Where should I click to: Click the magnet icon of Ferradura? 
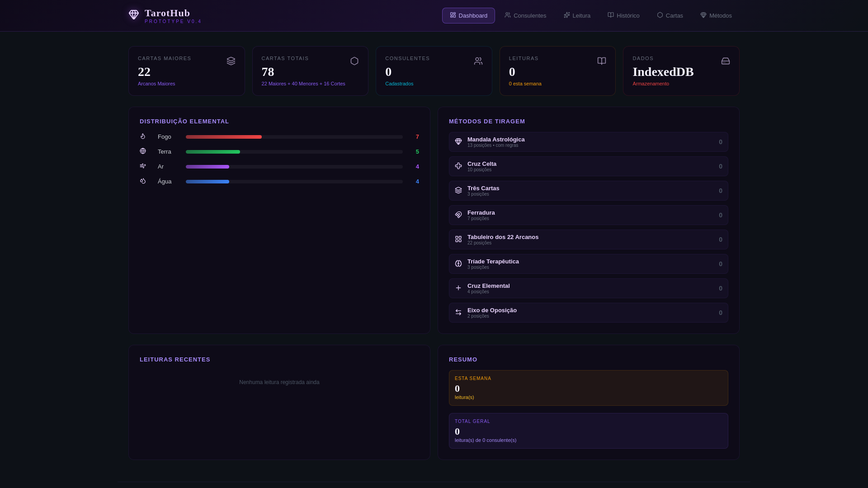pos(458,215)
